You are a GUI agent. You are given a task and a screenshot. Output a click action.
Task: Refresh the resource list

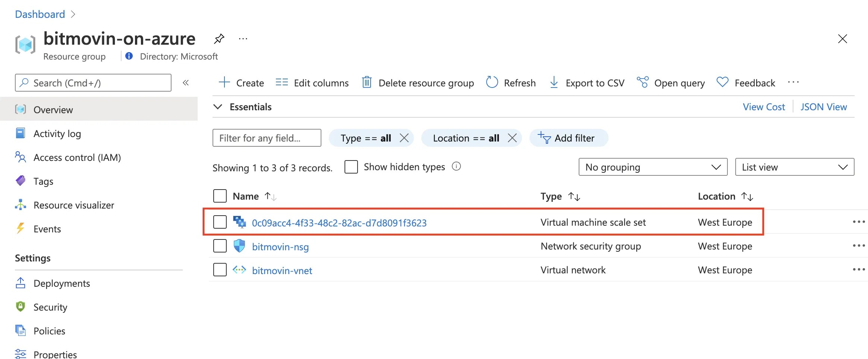(x=511, y=83)
